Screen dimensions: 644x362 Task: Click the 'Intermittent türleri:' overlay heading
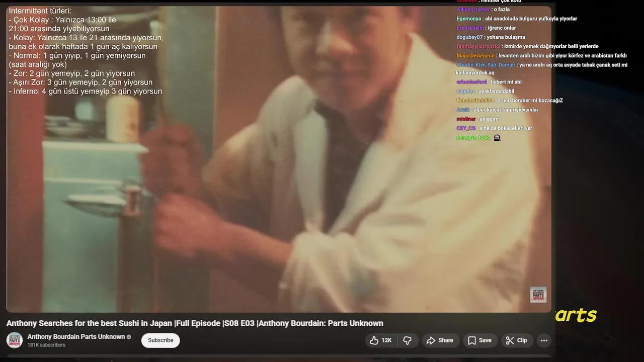[40, 11]
